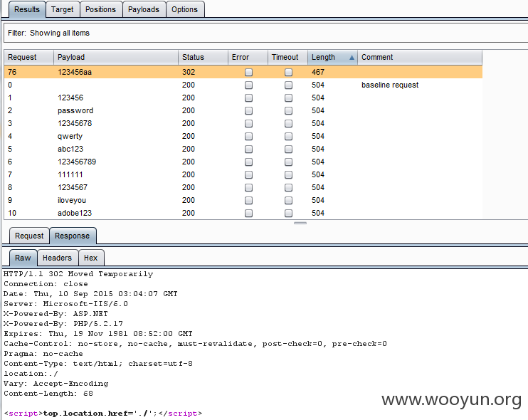The image size is (528, 420).
Task: Click request number 76 cell
Action: click(x=12, y=72)
